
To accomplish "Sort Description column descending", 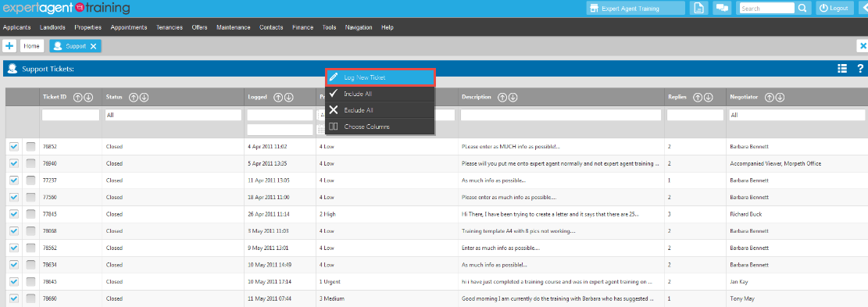I will click(513, 97).
